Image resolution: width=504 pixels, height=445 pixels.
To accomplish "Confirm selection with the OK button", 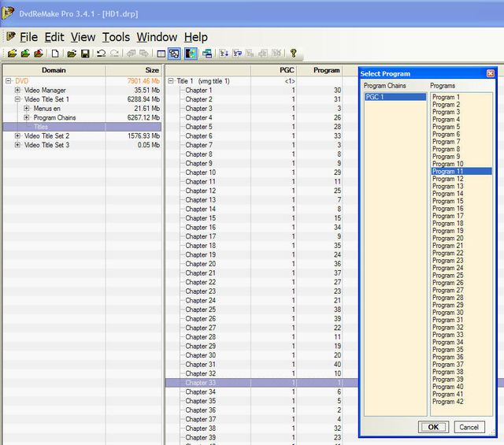I will (x=433, y=427).
